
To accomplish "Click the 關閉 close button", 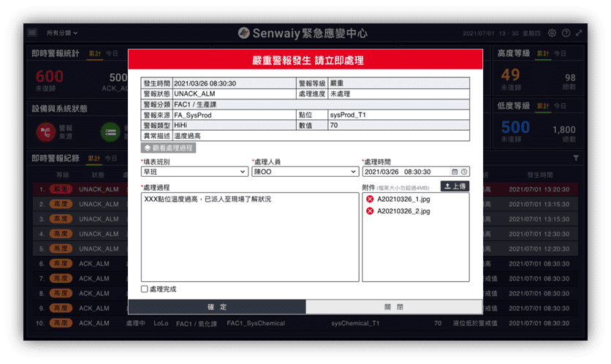I will (394, 307).
